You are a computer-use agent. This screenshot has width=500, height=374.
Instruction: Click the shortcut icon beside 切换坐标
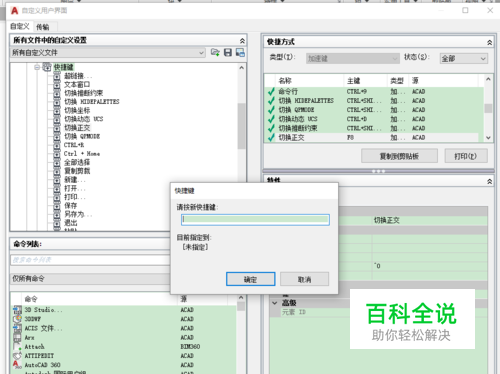pyautogui.click(x=57, y=111)
